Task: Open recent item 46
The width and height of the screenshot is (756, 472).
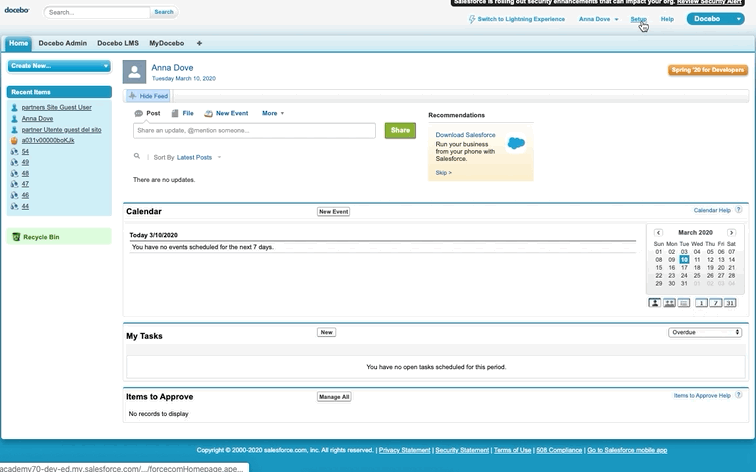Action: click(x=25, y=195)
